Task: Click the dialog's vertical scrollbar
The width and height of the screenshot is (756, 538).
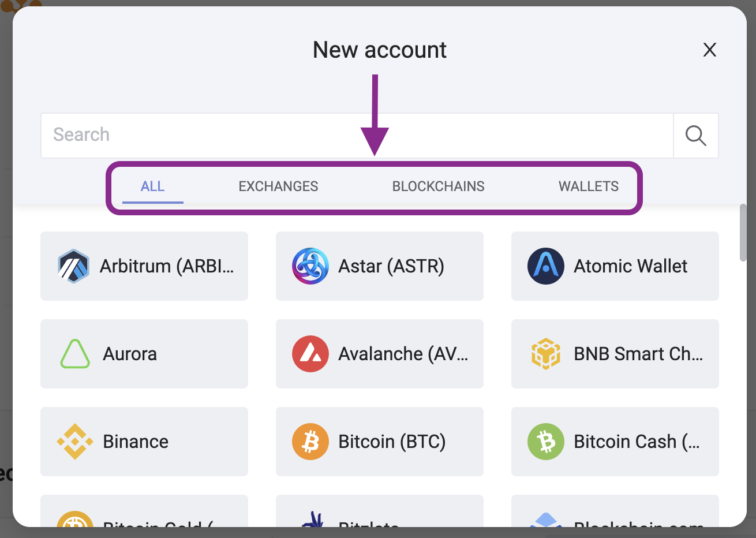Action: point(743,233)
